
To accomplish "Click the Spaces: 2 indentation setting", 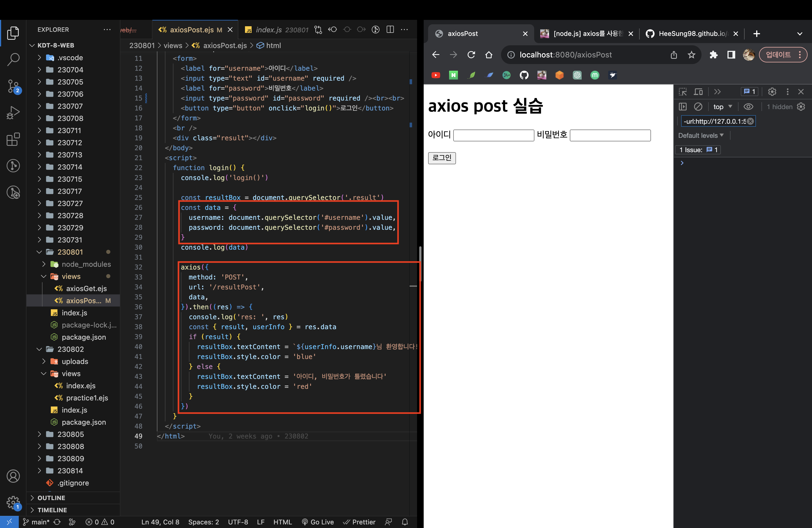I will (204, 522).
